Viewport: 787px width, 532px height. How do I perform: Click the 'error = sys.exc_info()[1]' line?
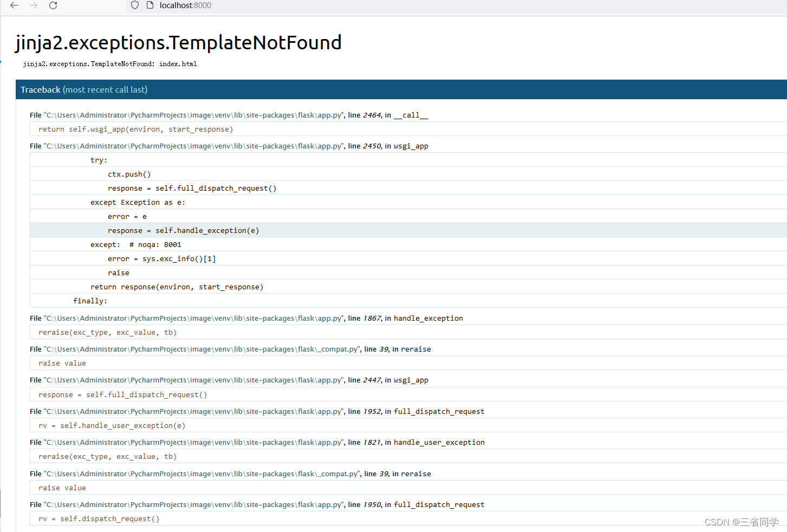[x=408, y=258]
